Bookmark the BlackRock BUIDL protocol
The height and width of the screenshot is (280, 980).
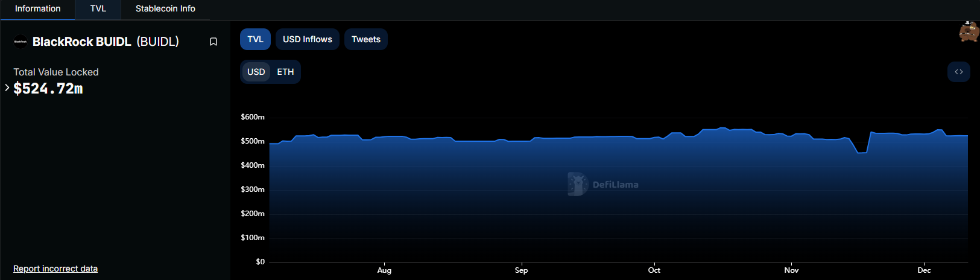pos(213,42)
